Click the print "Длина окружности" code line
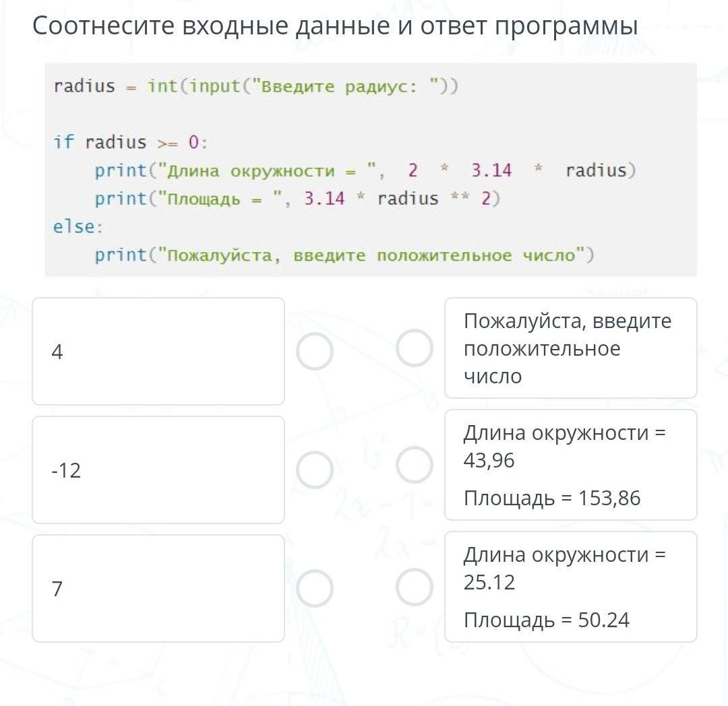 click(365, 170)
